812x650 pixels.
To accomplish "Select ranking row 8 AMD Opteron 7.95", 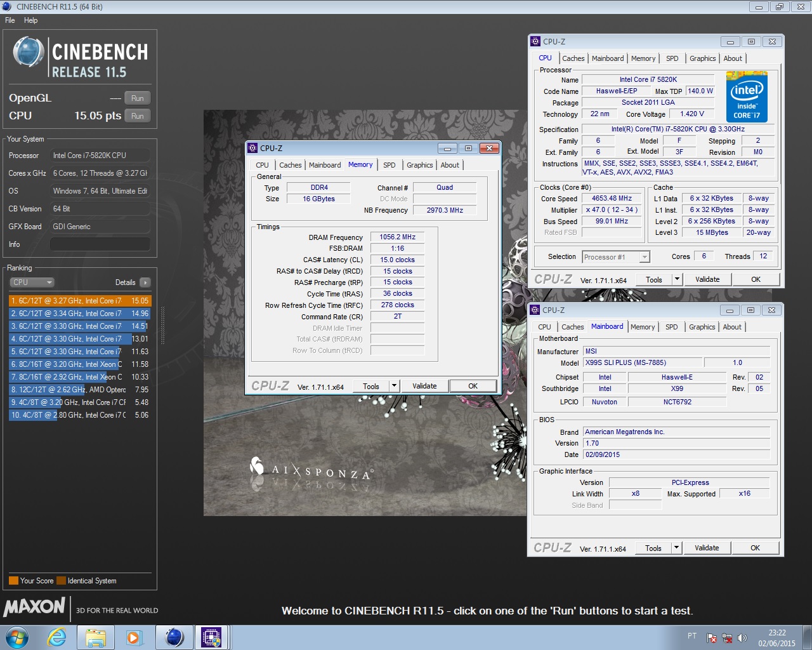I will pyautogui.click(x=80, y=390).
